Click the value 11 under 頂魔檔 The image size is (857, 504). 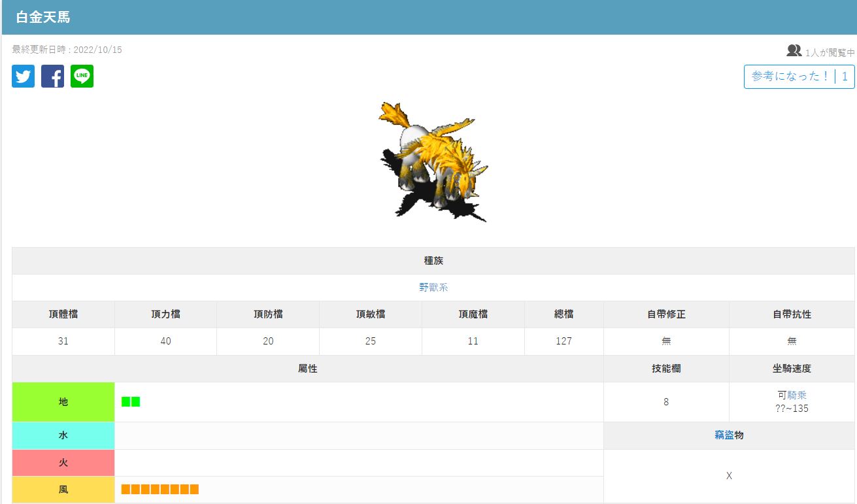(x=473, y=341)
